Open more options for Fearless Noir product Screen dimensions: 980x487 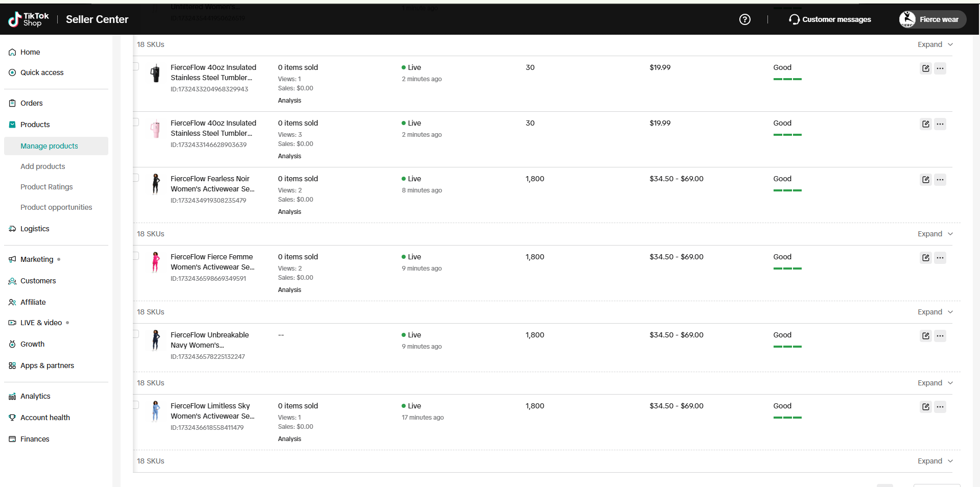pos(940,180)
